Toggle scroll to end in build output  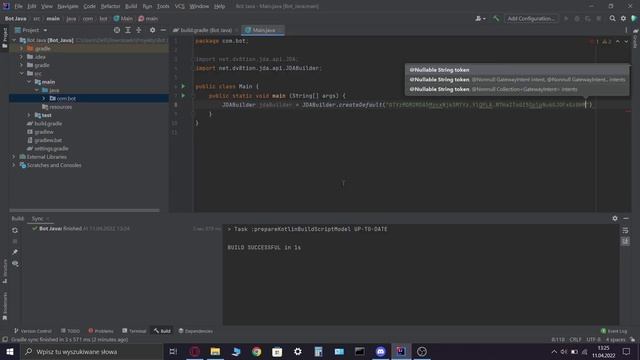pyautogui.click(x=625, y=242)
